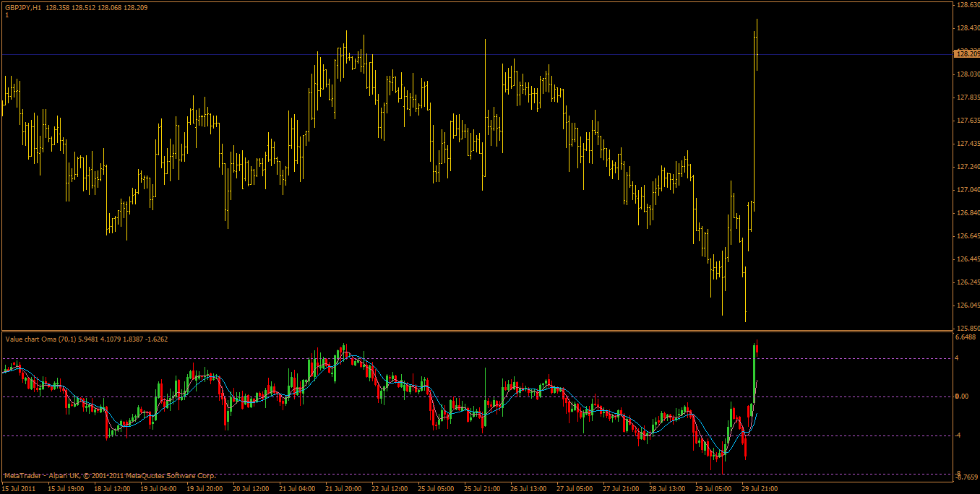Click the 29 Jul 21:00 time label

(x=760, y=489)
